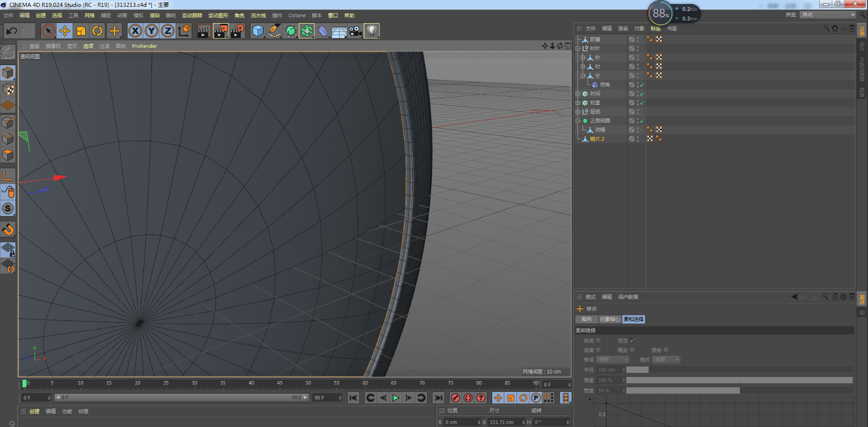Toggle the 限制 checkbox
Viewport: 868px width, 427px height.
[x=667, y=350]
